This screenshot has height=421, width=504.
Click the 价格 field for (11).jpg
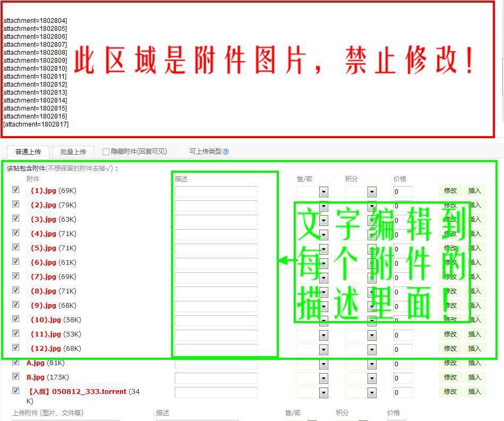(403, 335)
